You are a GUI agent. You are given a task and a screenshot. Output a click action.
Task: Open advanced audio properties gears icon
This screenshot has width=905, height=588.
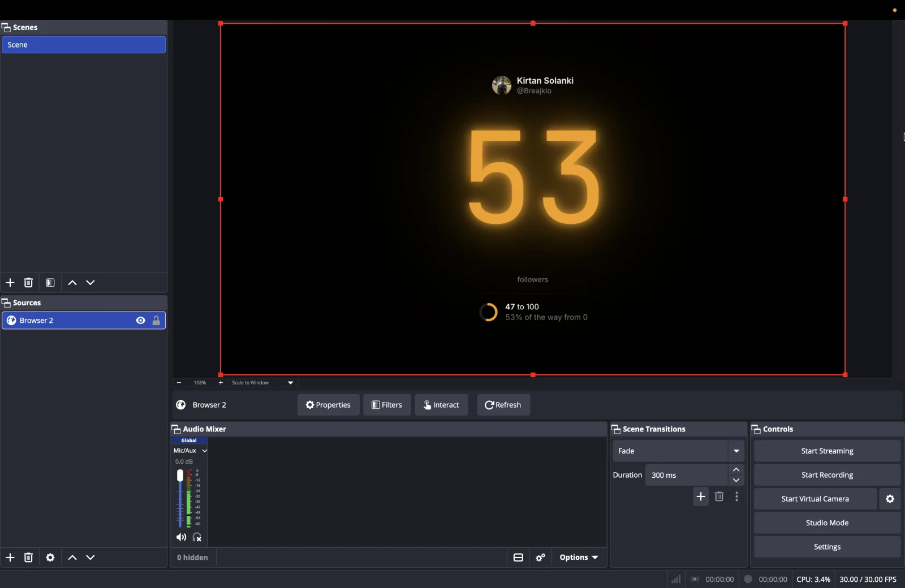[540, 557]
